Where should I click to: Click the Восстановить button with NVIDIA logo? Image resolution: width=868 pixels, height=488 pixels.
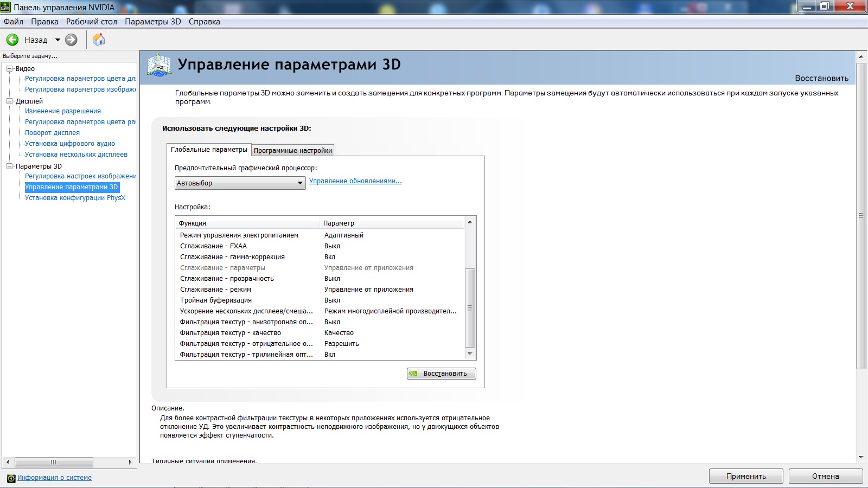tap(442, 374)
